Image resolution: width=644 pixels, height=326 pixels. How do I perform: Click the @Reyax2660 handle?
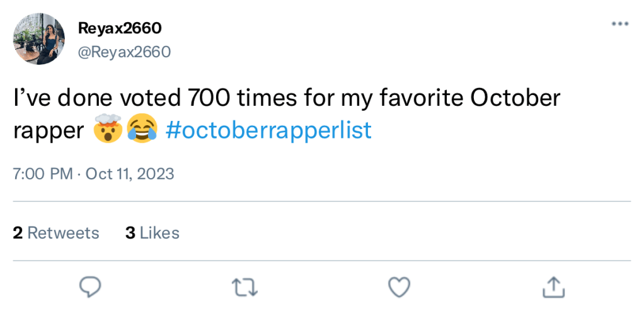coord(124,52)
